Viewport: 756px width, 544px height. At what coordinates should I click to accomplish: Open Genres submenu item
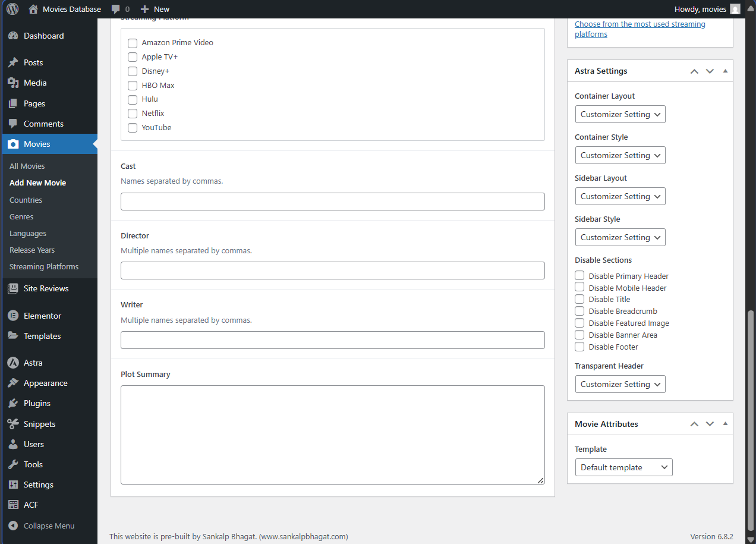tap(21, 216)
